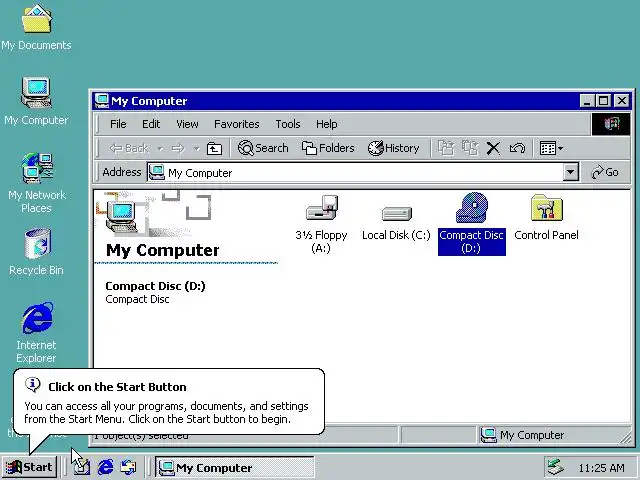This screenshot has width=640, height=480.
Task: Open the History toolbar button
Action: pyautogui.click(x=393, y=148)
